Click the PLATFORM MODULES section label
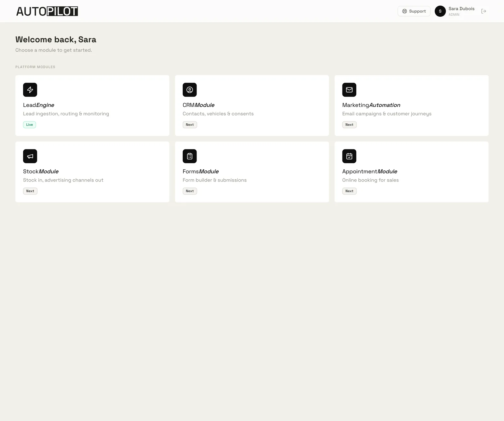 (35, 67)
